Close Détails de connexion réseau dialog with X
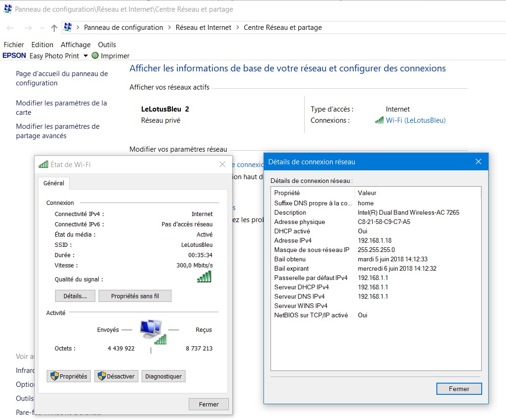Viewport: 506px width, 420px height. click(x=478, y=161)
